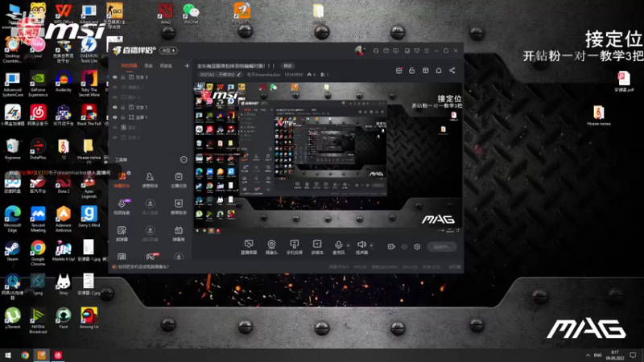Screen dimensions: 644x362
Task: Open the 视频连麦 video co-stream tool
Action: pyautogui.click(x=122, y=207)
